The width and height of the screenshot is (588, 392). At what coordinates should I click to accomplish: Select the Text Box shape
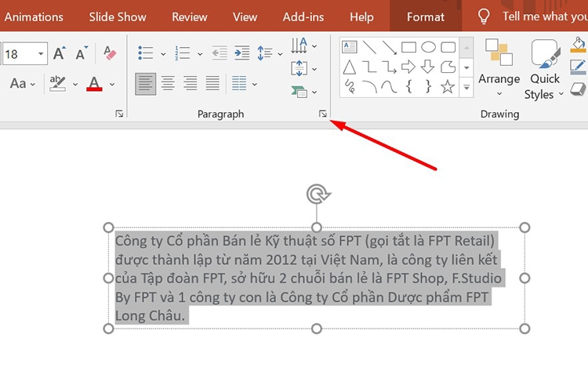pyautogui.click(x=350, y=47)
